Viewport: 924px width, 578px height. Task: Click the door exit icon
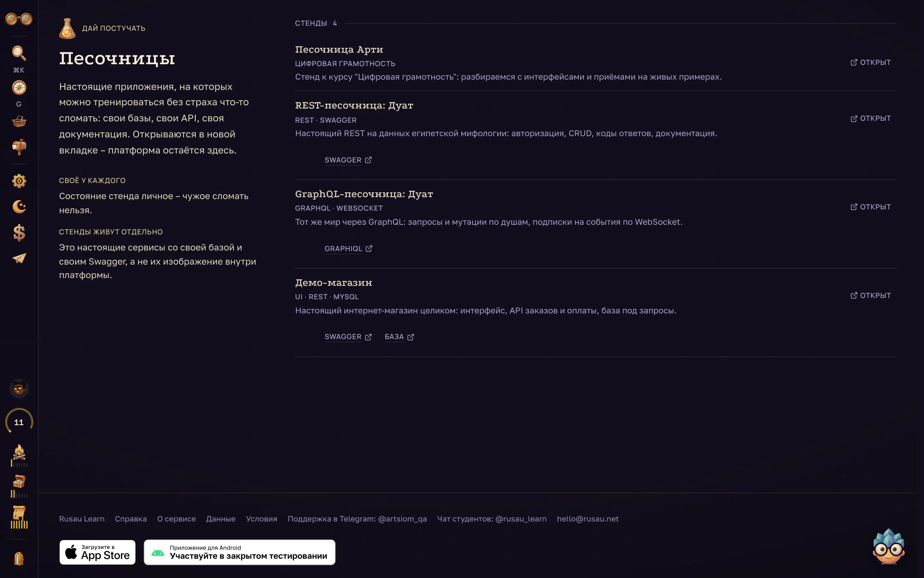click(19, 558)
